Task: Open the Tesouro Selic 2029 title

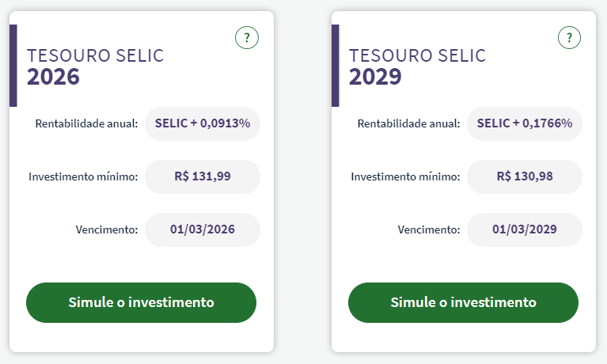Action: (x=417, y=66)
